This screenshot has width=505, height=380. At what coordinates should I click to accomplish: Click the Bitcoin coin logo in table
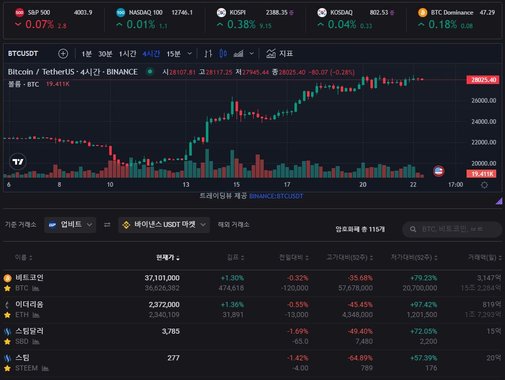click(x=7, y=278)
